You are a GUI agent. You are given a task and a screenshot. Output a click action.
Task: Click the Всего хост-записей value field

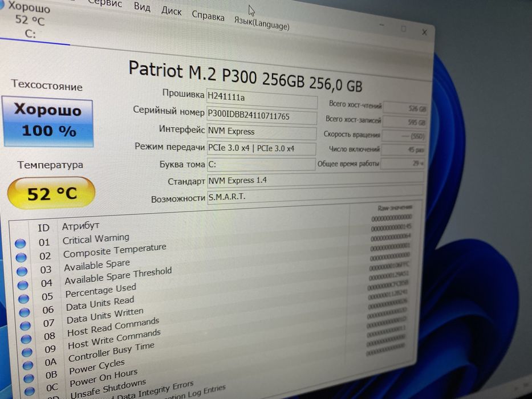[404, 122]
